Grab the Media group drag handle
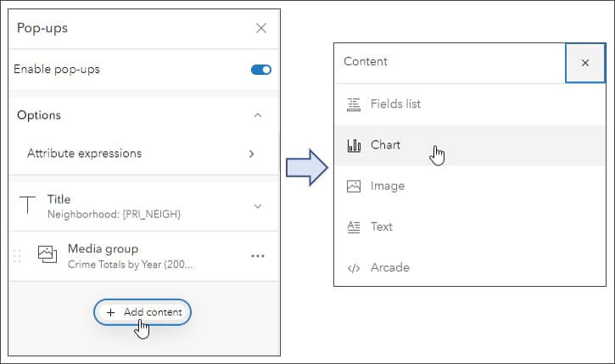 18,255
